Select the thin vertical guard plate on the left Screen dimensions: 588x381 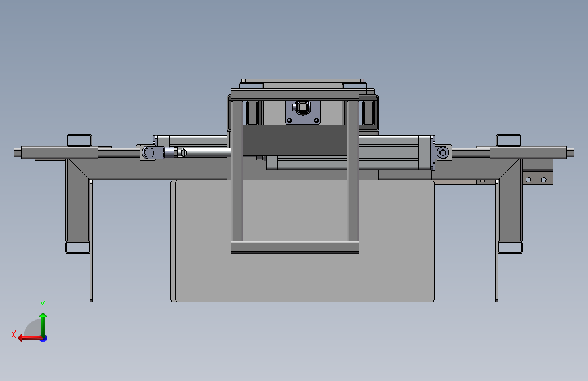[91, 241]
